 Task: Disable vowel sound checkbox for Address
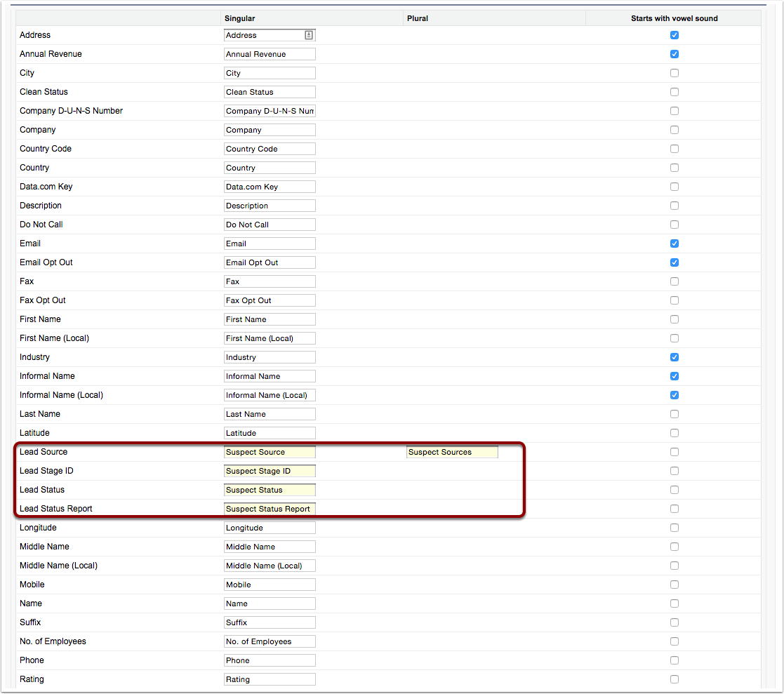[675, 34]
